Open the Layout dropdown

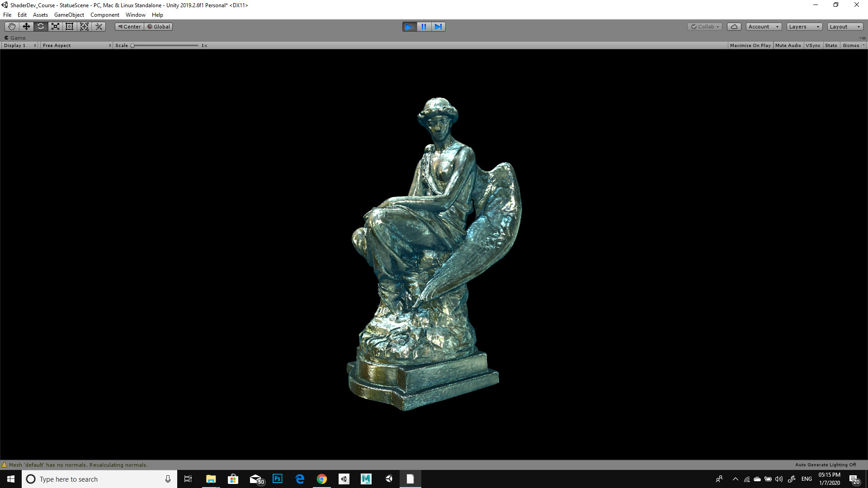click(x=844, y=26)
